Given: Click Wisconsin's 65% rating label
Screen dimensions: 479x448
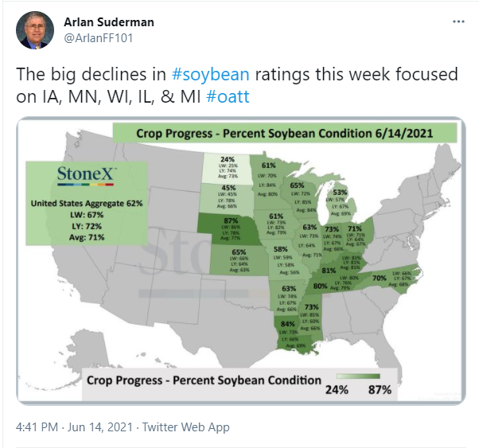Looking at the screenshot, I should pyautogui.click(x=297, y=185).
